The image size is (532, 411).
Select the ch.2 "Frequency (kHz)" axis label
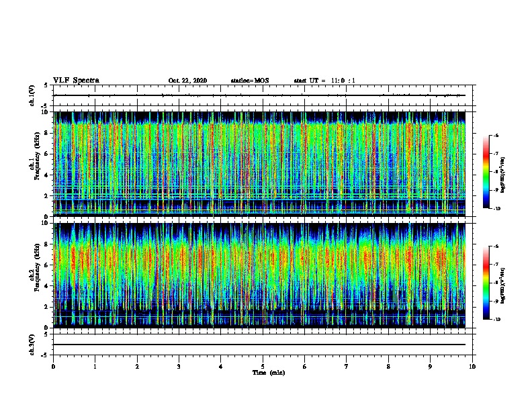(37, 267)
